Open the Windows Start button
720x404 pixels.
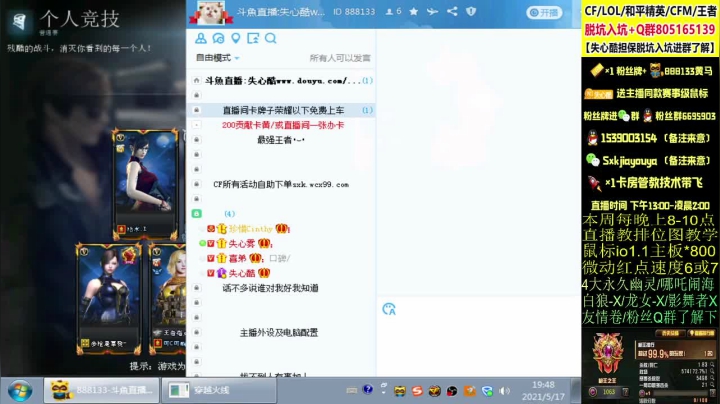(x=20, y=391)
